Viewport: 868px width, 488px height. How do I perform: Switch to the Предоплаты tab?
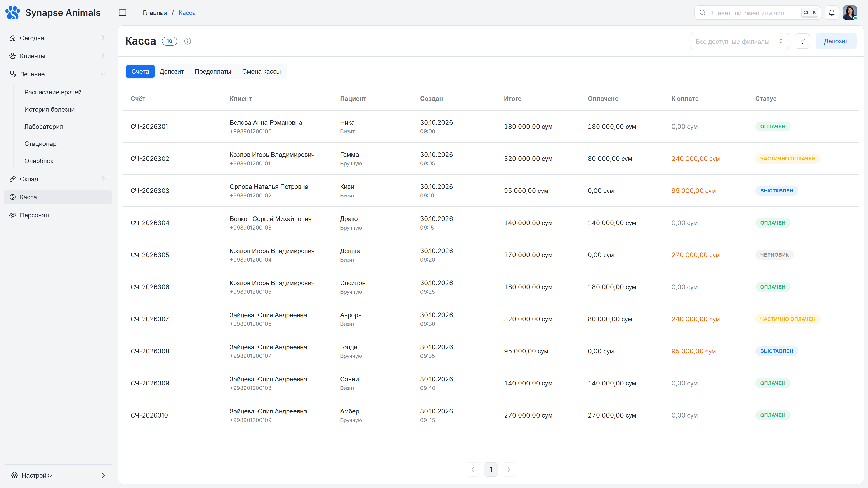click(213, 72)
